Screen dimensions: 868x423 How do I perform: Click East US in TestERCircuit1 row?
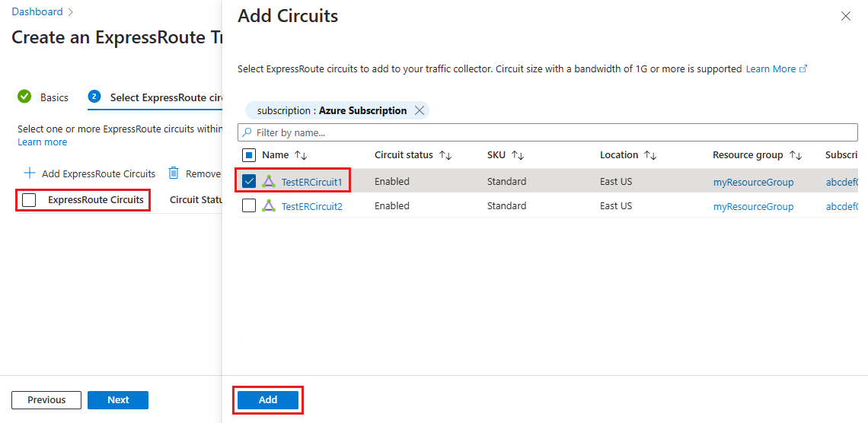pos(616,181)
